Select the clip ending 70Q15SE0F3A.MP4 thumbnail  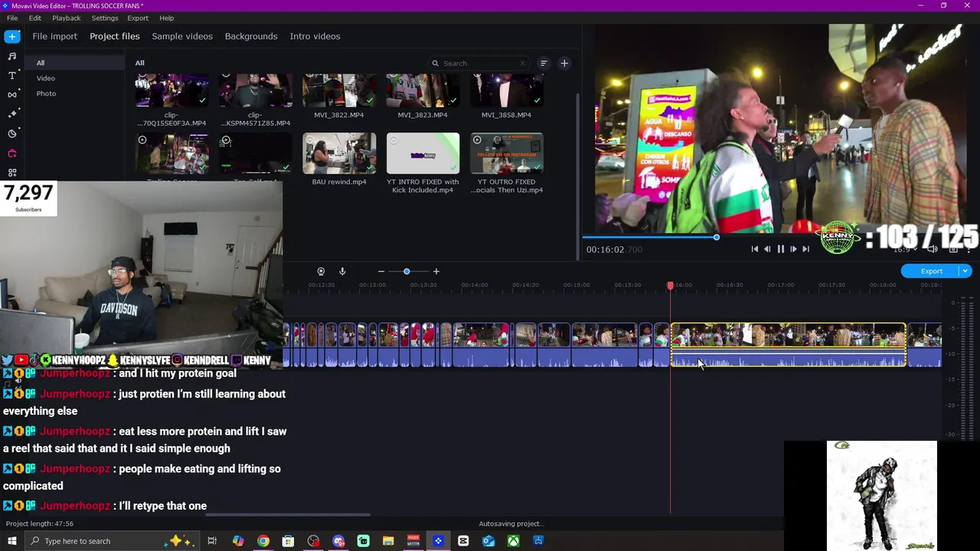point(171,90)
